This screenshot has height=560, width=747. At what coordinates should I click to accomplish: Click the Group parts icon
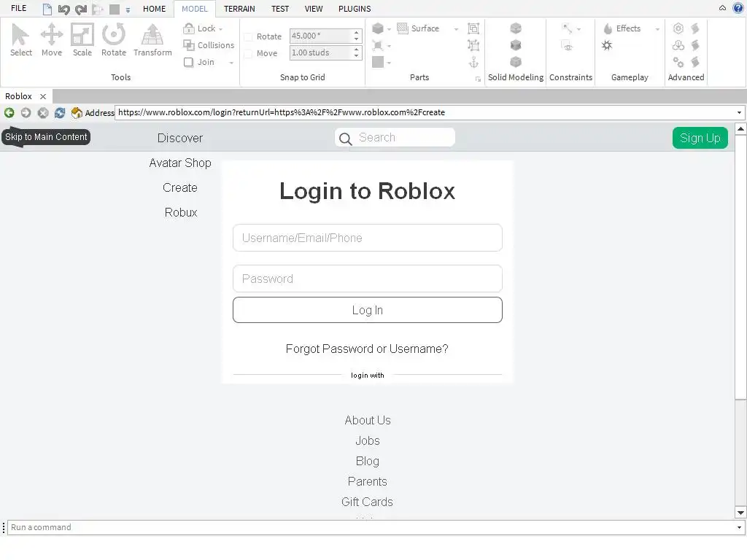[473, 28]
